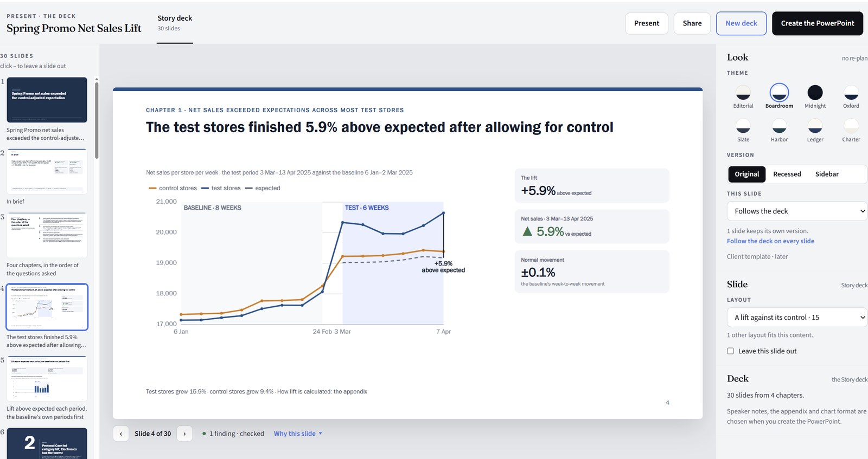Screen dimensions: 868x459
Task: Choose the Oxford theme circle
Action: point(851,93)
